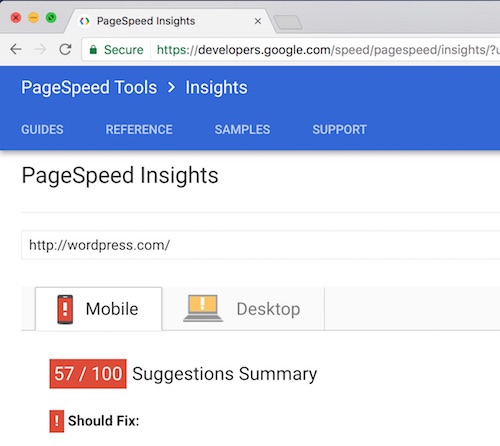Screen dimensions: 500x446
Task: Open the REFERENCE navigation item
Action: (x=139, y=129)
